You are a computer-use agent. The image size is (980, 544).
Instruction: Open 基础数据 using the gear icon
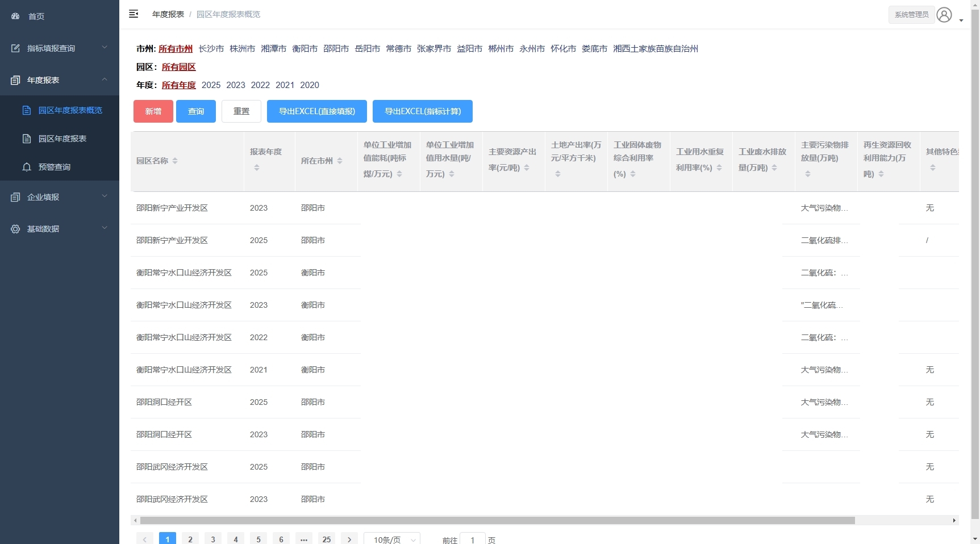click(15, 229)
